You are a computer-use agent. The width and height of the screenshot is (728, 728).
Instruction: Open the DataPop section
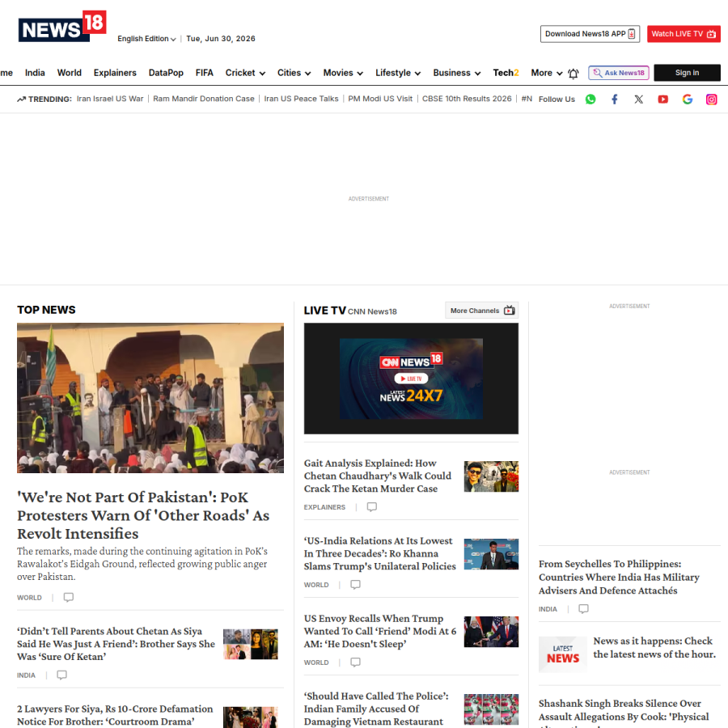click(x=166, y=73)
